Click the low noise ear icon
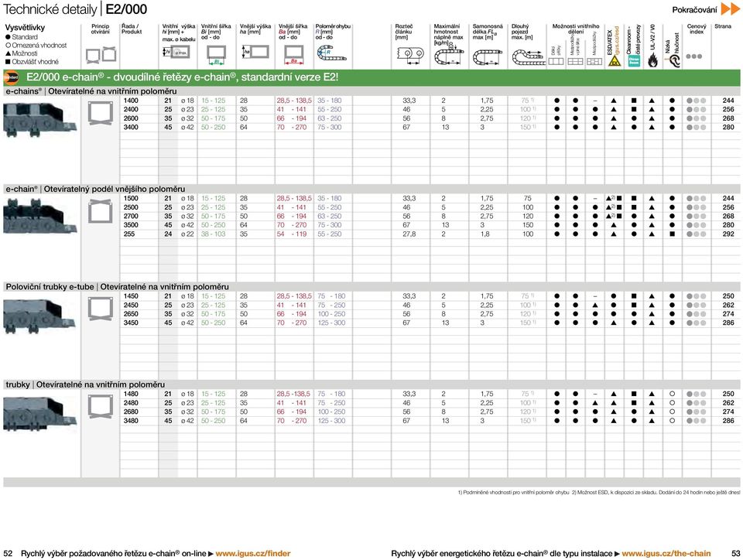 pyautogui.click(x=673, y=60)
